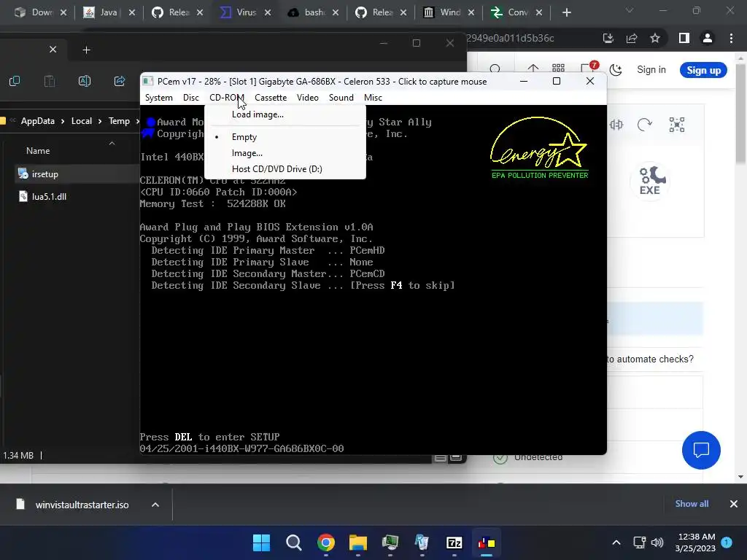This screenshot has width=747, height=560.
Task: Open Windows taskbar Search
Action: [293, 542]
